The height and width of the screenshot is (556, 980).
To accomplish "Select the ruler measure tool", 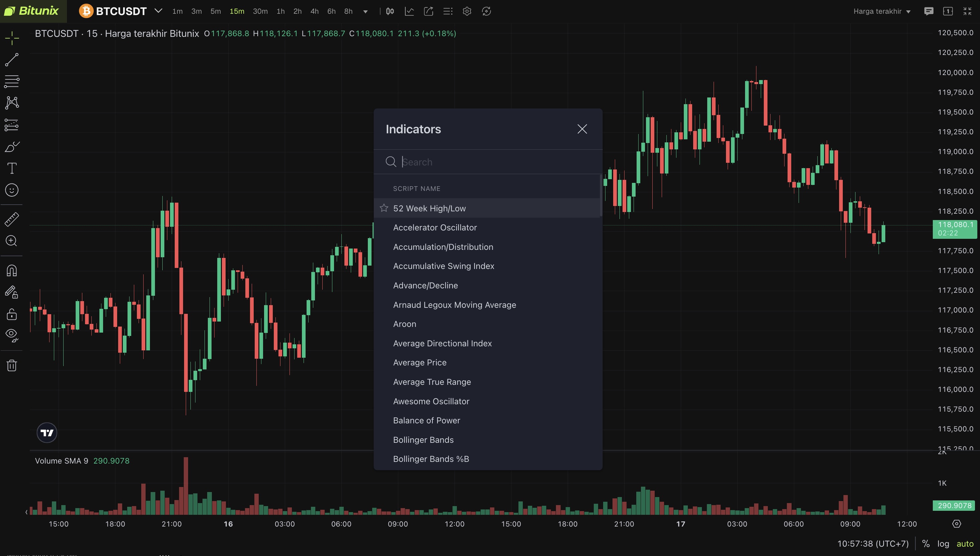I will 12,219.
